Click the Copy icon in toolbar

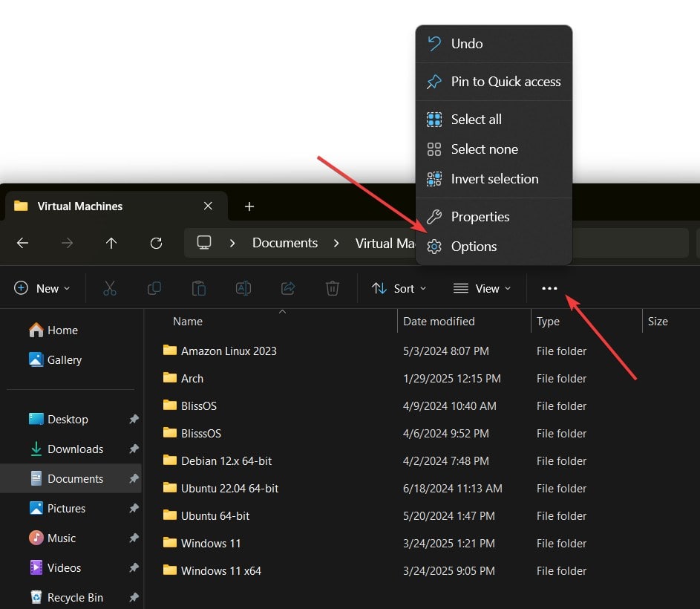click(x=154, y=288)
